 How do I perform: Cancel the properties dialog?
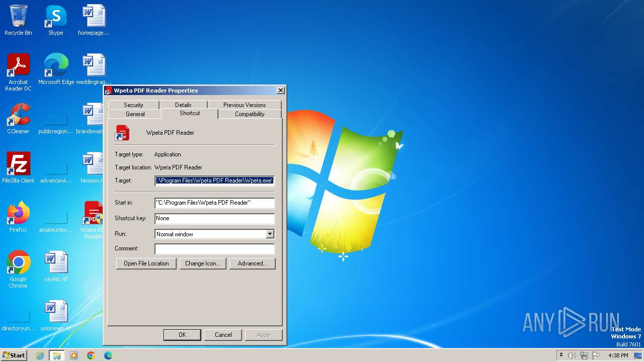[223, 335]
